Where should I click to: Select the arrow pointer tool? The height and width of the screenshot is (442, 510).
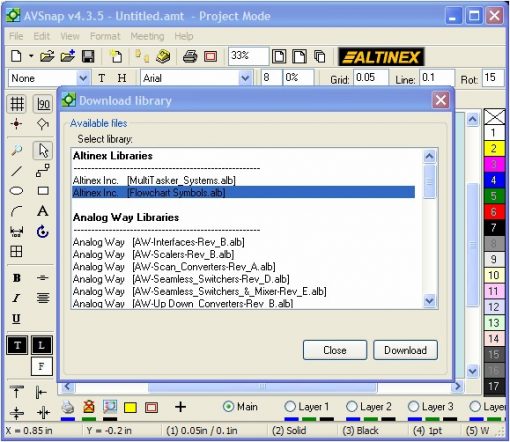[x=43, y=150]
